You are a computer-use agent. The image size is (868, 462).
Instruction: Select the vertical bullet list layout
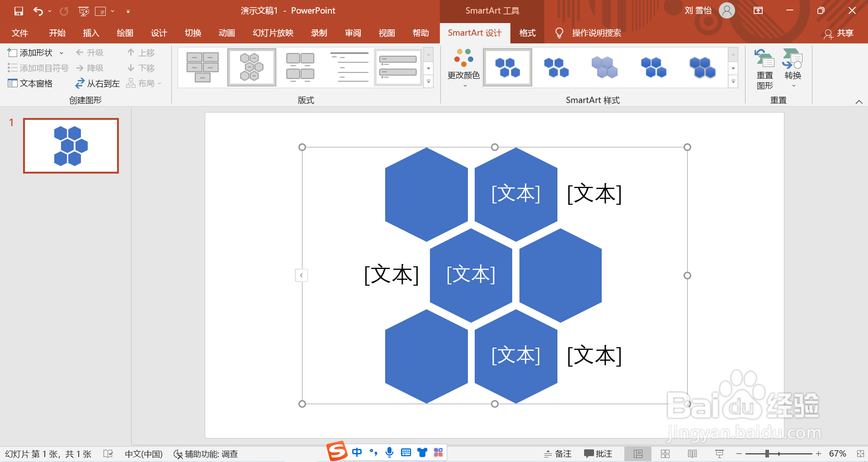click(398, 67)
